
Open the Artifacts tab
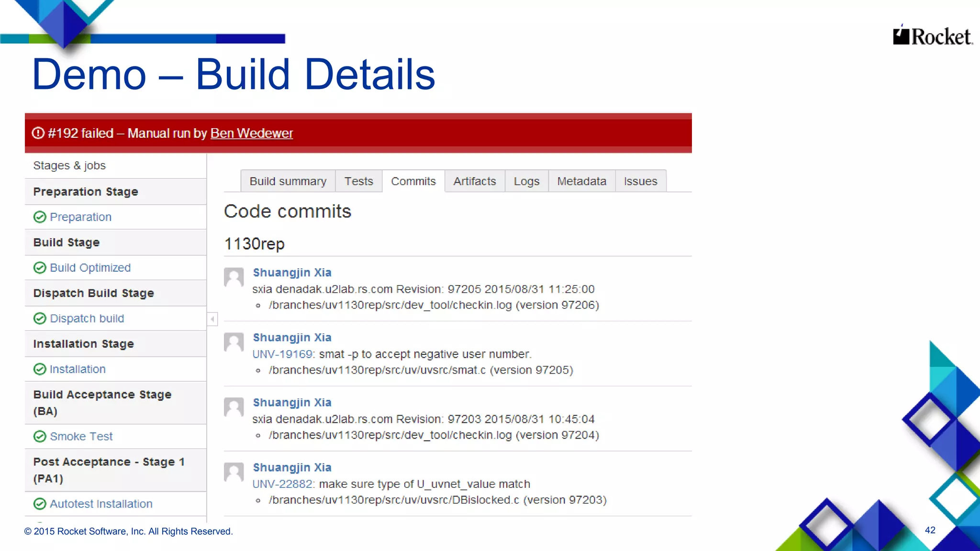click(x=475, y=181)
